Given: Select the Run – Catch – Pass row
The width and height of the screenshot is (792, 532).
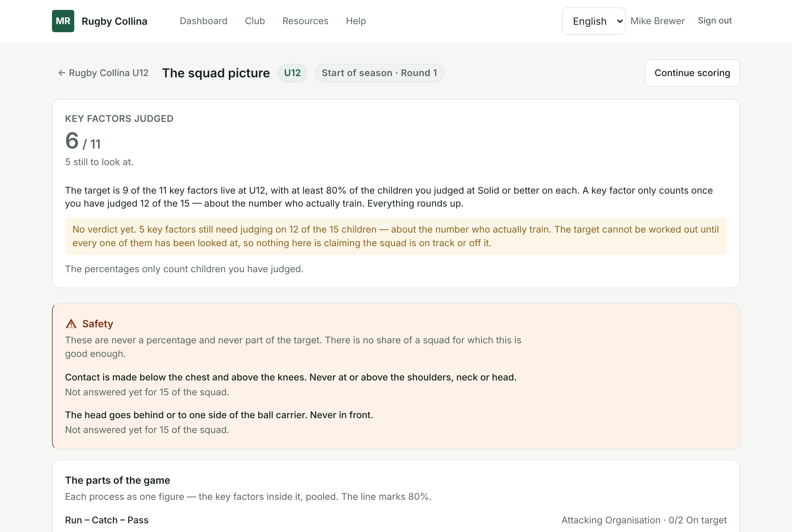Looking at the screenshot, I should point(396,520).
